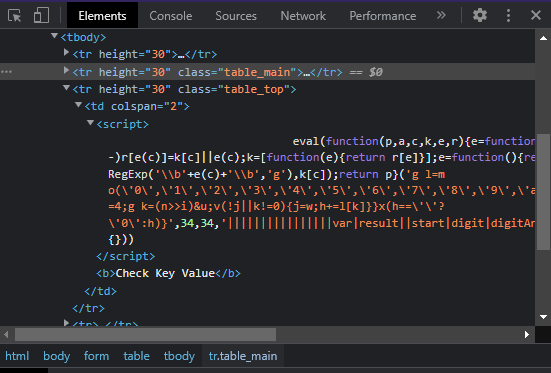Image resolution: width=551 pixels, height=373 pixels.
Task: Select the td colspan="2" element
Action: (137, 107)
